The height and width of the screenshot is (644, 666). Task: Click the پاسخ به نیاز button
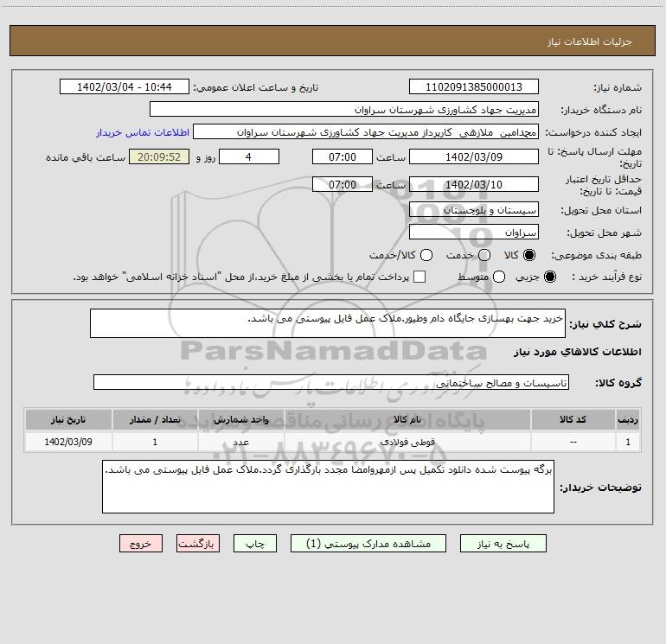(503, 544)
